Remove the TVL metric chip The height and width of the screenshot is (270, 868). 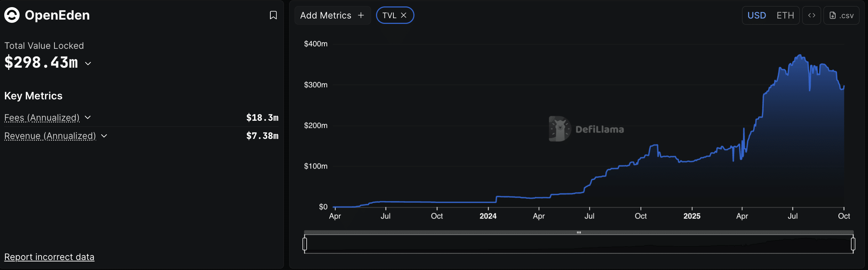[x=404, y=15]
